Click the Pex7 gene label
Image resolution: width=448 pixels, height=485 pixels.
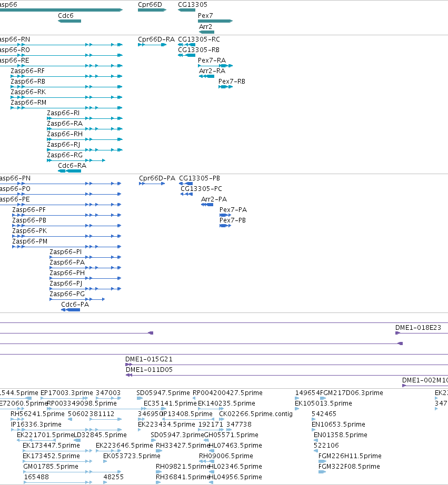click(205, 16)
